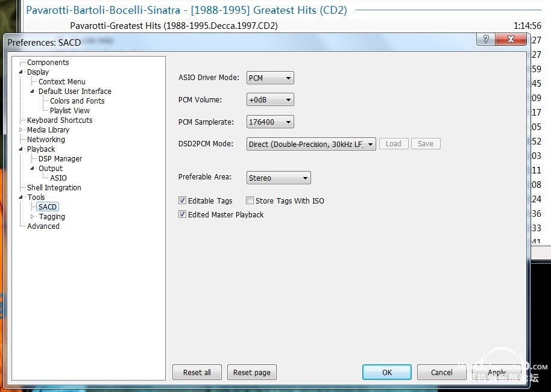The width and height of the screenshot is (551, 392).
Task: Select Media Library tree item
Action: 48,130
